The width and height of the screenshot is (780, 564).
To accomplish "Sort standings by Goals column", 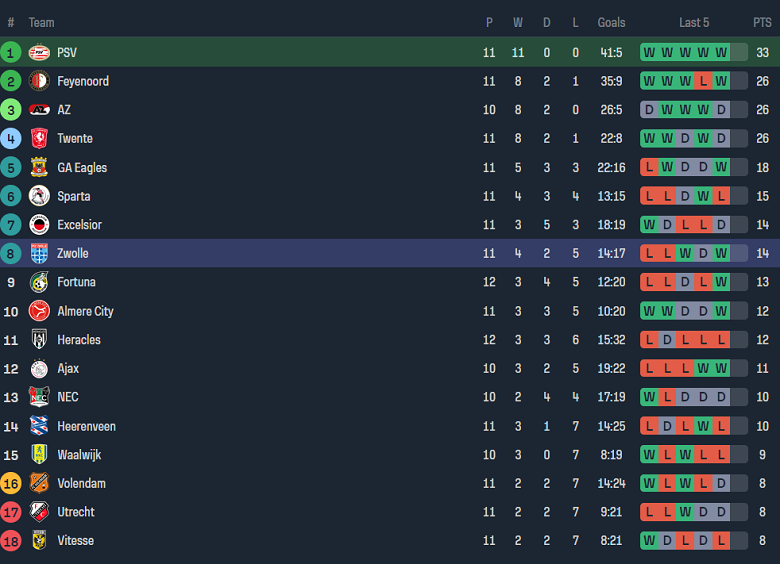I will [611, 22].
